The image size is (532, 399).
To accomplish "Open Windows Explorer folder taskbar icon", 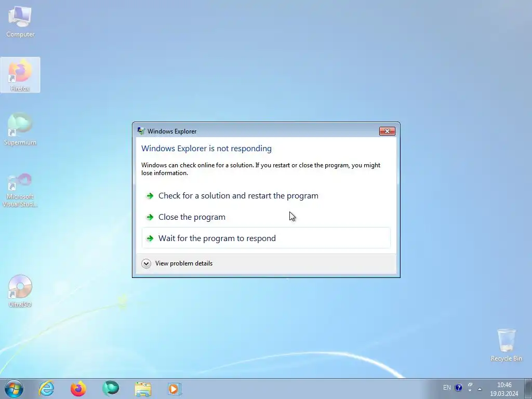I will tap(143, 389).
